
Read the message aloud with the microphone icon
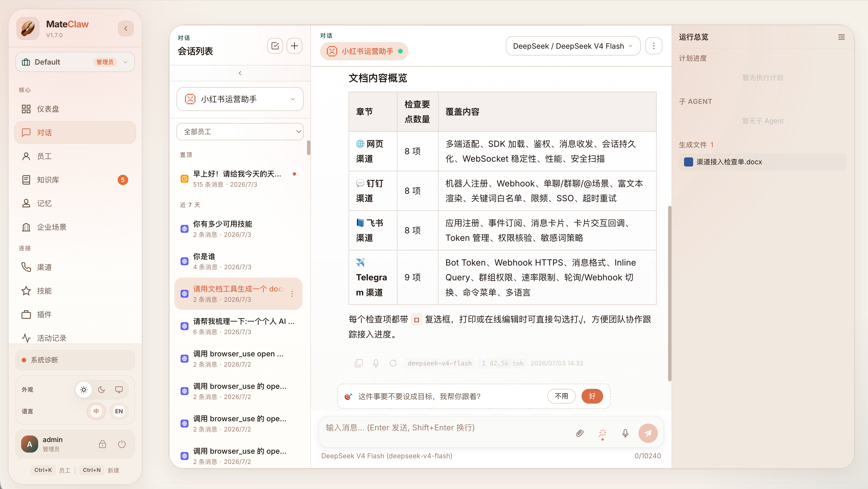click(376, 363)
